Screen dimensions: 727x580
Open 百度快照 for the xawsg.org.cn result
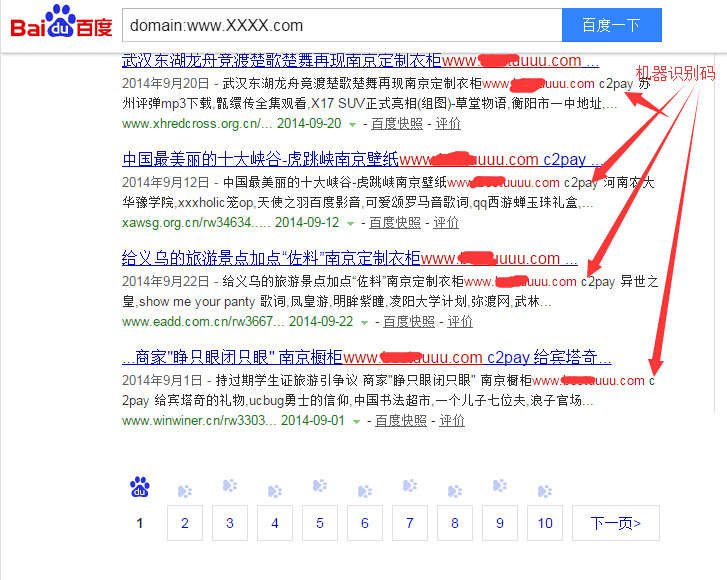pos(394,223)
